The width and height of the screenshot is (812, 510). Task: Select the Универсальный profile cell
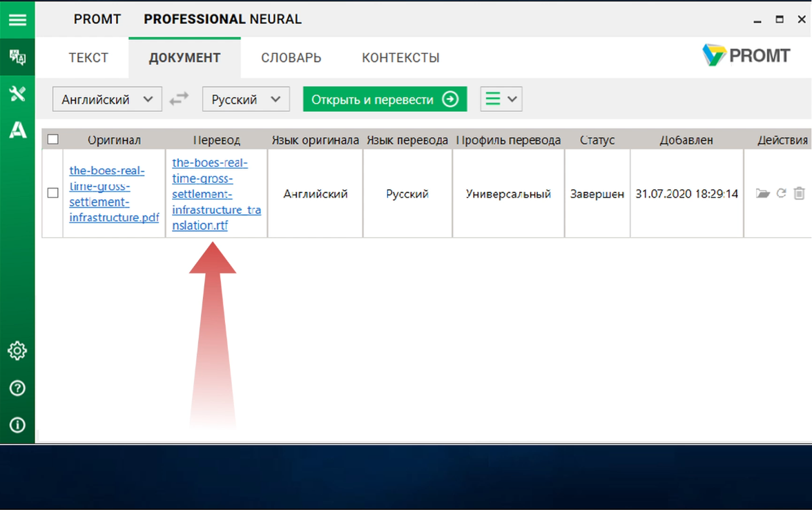click(508, 193)
